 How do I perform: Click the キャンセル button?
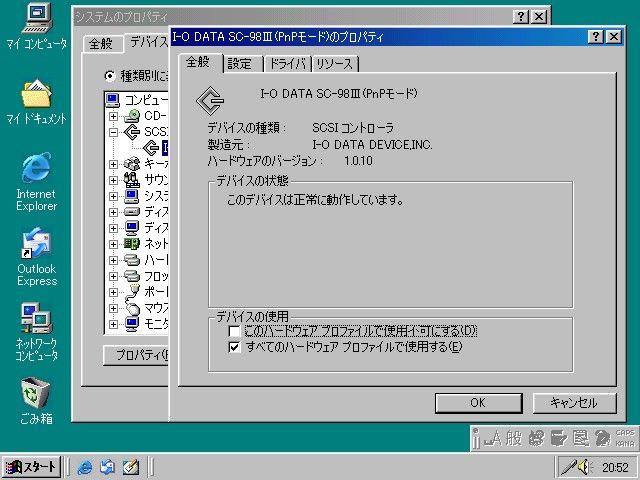pyautogui.click(x=574, y=403)
